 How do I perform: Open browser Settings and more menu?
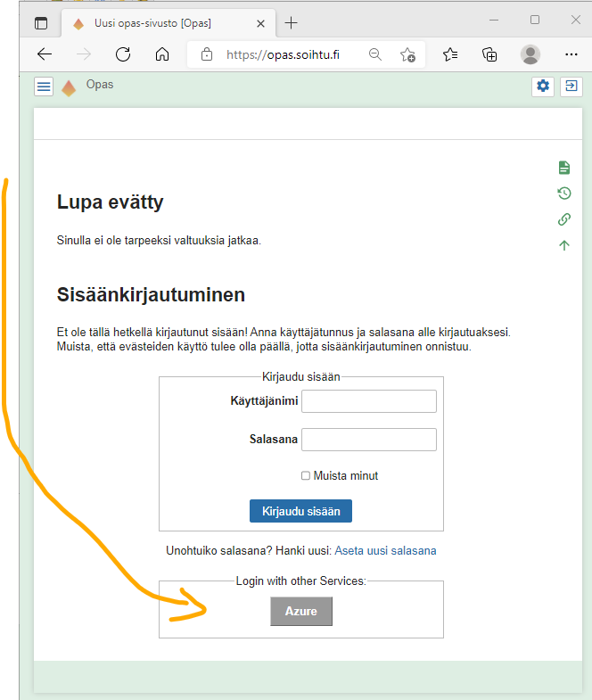571,54
